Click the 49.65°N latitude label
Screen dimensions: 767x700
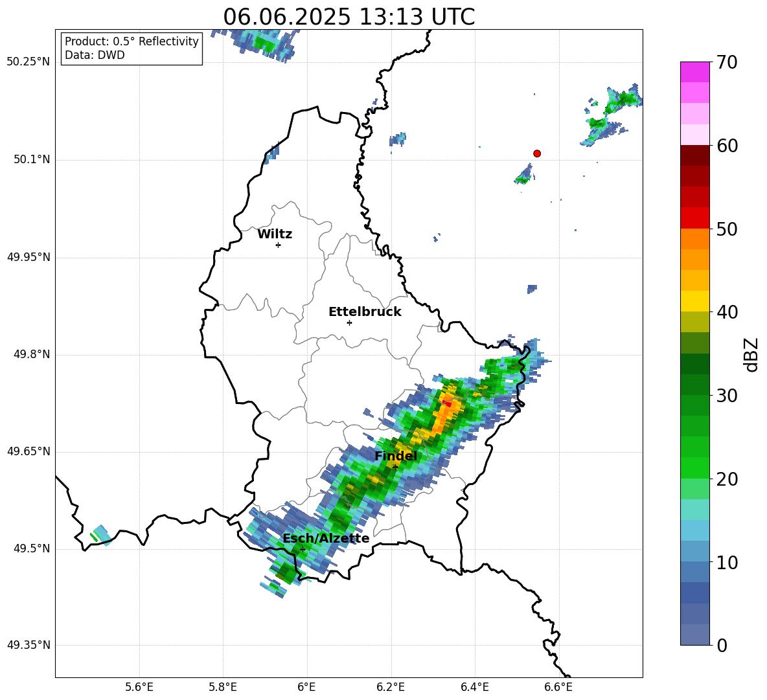tap(29, 451)
